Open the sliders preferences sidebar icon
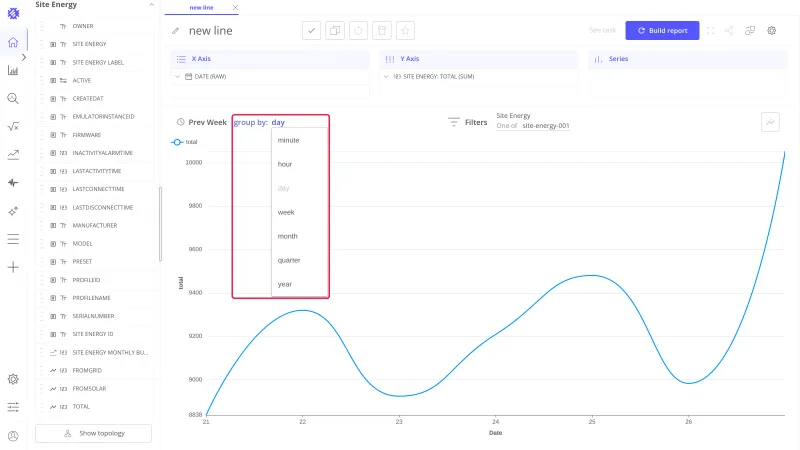Screen dimensions: 800x450 [x=13, y=407]
